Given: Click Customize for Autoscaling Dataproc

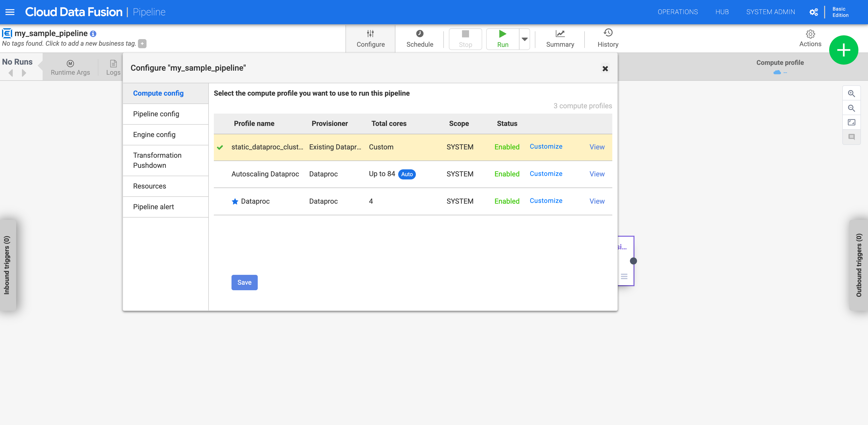Looking at the screenshot, I should coord(546,173).
